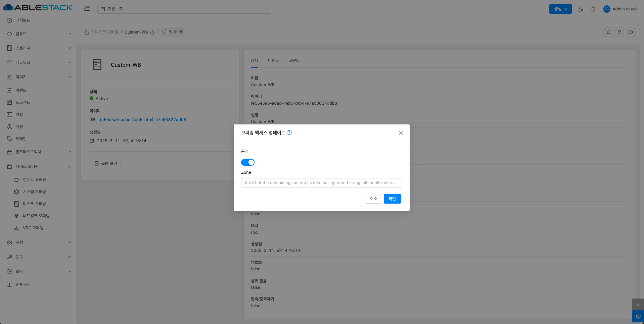Expand the 이미지 sidebar menu
Viewport: 644px width, 324px height.
click(x=38, y=77)
